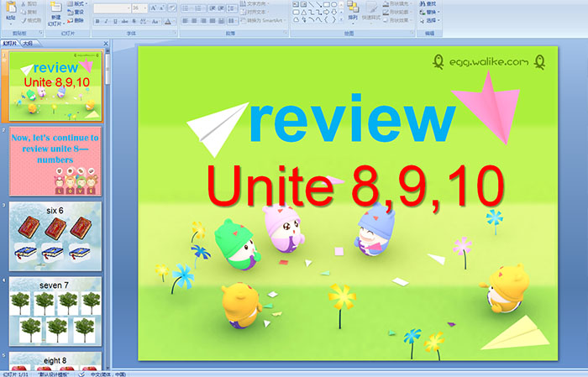Click Convert to SmartArt (转换为 SmartArt)
Screen dimensions: 588x377
[263, 20]
